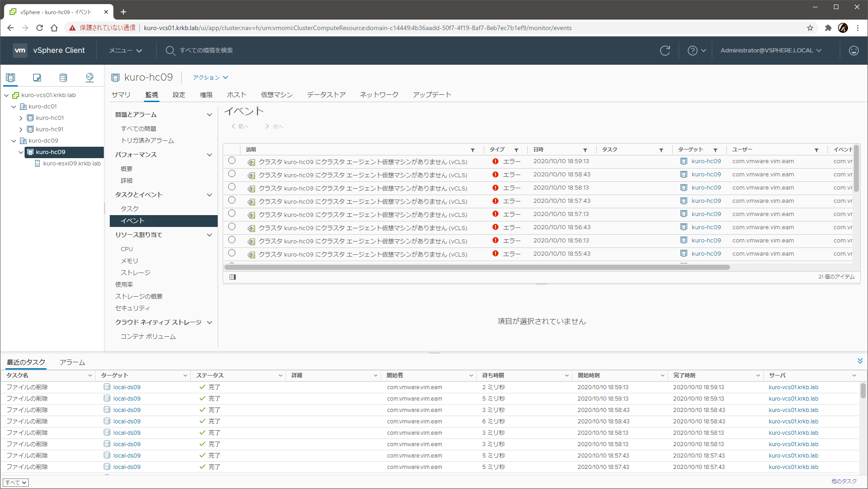The image size is (868, 489).
Task: Open the Storage inventory view icon
Action: click(x=63, y=77)
